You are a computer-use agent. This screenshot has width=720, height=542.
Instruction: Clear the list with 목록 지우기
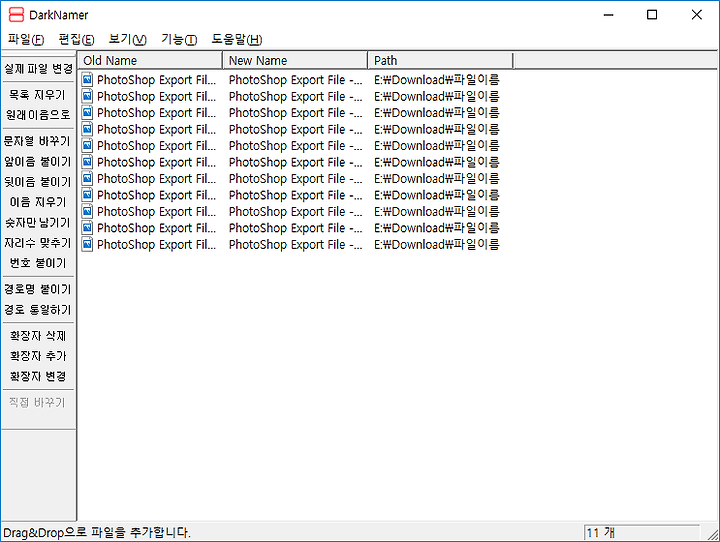pyautogui.click(x=38, y=95)
